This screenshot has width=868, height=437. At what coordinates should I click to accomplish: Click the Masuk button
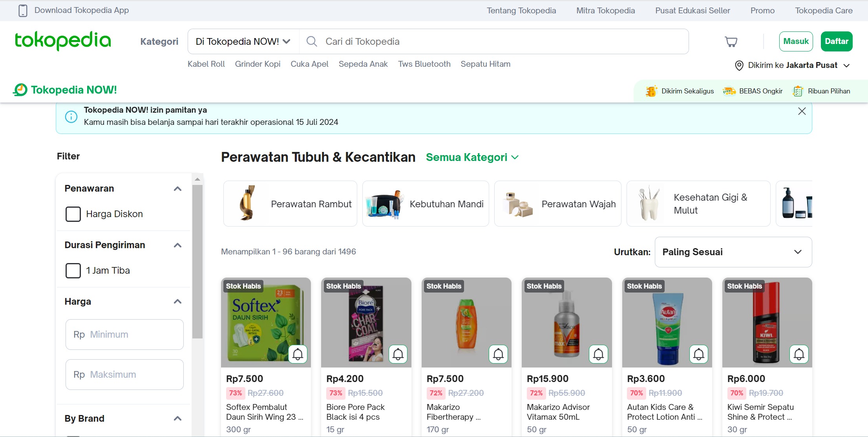point(796,42)
